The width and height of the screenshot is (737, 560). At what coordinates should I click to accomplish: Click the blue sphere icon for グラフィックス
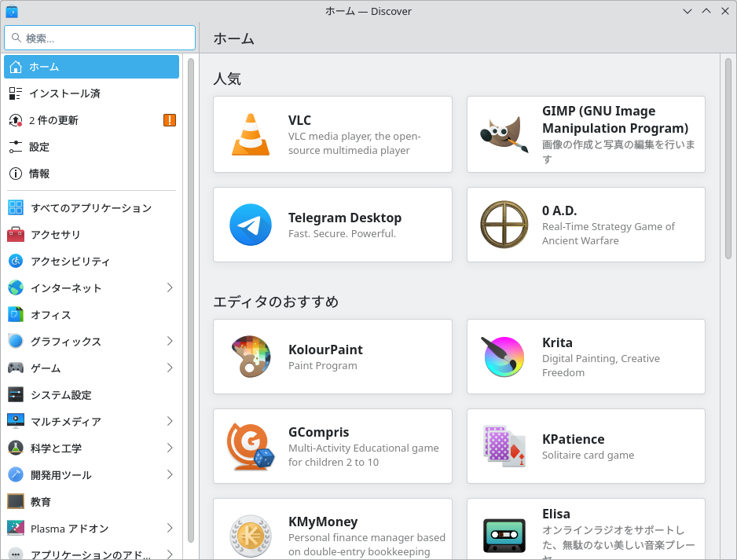tap(16, 341)
